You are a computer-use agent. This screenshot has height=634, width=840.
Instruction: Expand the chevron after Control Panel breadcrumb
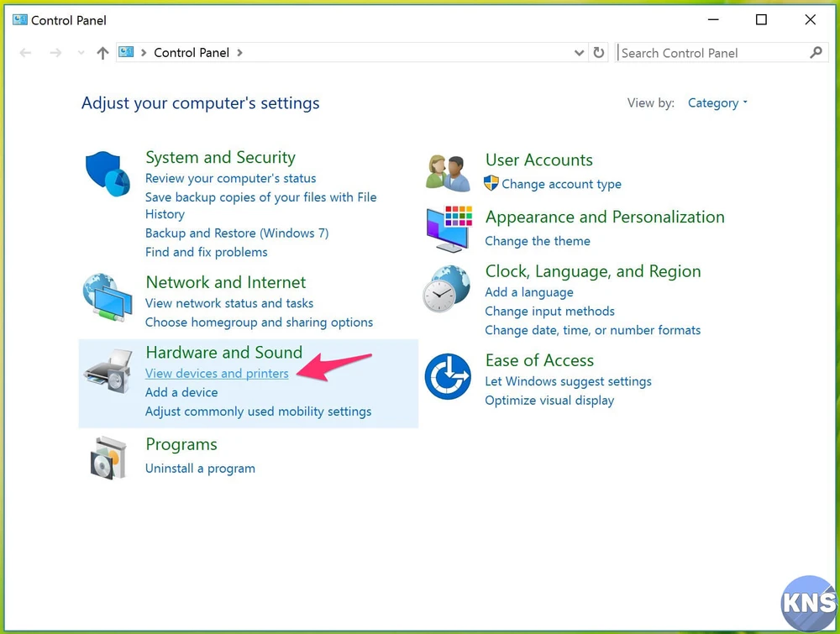(239, 52)
